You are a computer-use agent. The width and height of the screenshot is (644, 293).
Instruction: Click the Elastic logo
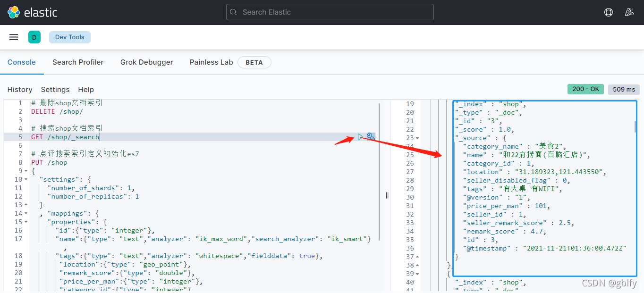click(32, 12)
